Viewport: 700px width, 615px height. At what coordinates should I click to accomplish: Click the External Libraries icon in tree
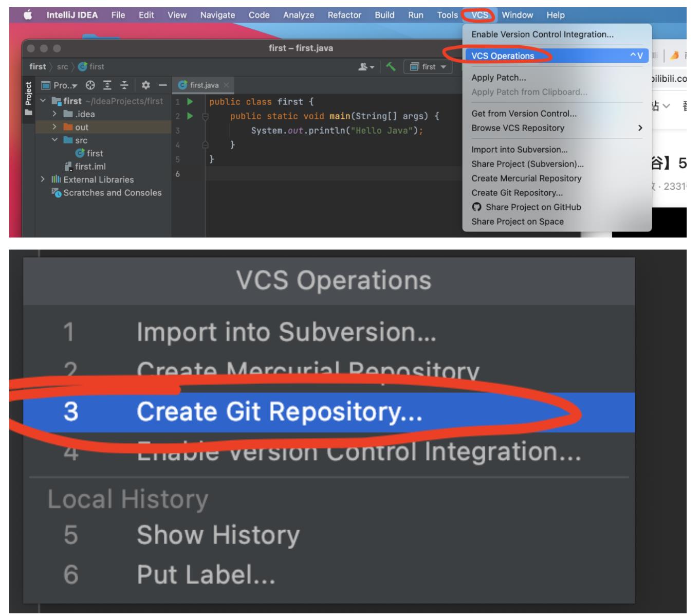(56, 179)
